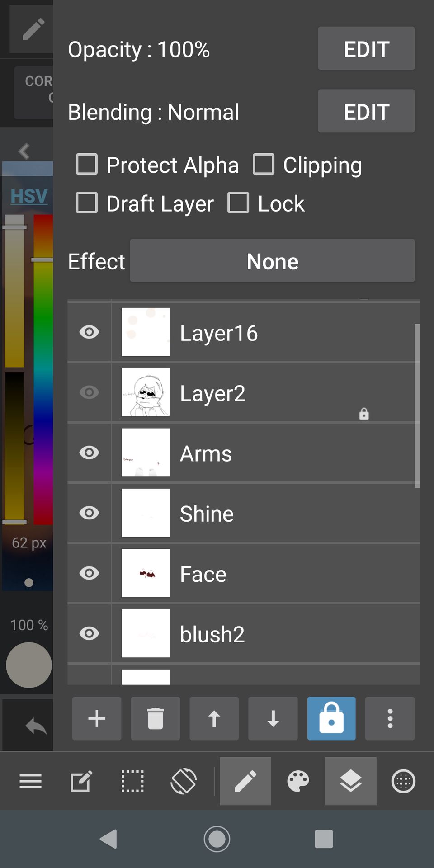Switch to the HSV color tab
Screen dimensions: 434x868
[29, 196]
